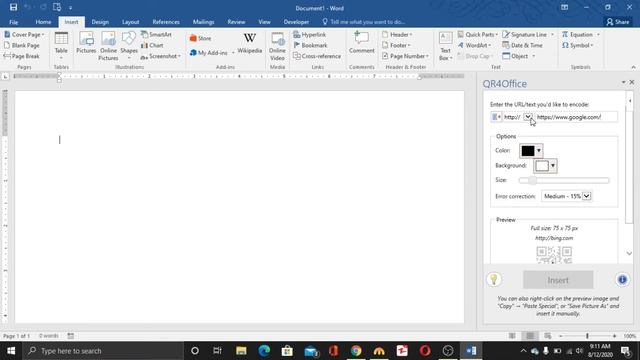Switch to the Mailings tab
Image resolution: width=640 pixels, height=360 pixels.
[203, 22]
